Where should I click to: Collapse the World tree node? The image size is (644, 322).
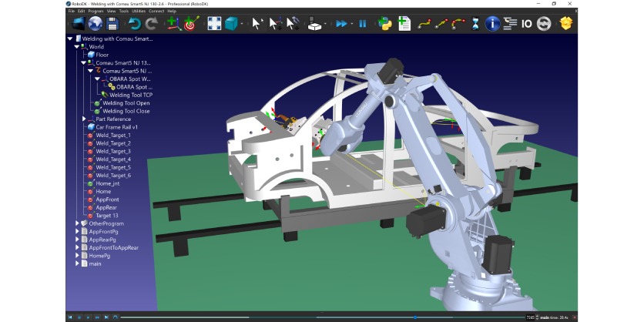point(77,47)
